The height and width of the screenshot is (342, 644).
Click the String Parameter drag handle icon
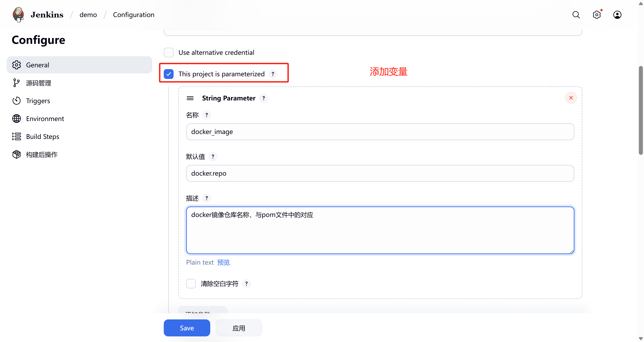(190, 98)
